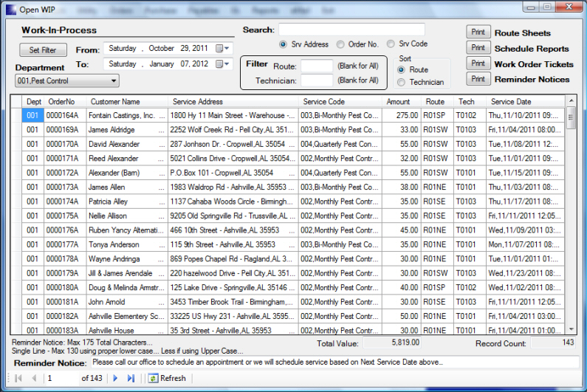The width and height of the screenshot is (587, 392).
Task: Select row header of order 0000169A
Action: (16, 130)
